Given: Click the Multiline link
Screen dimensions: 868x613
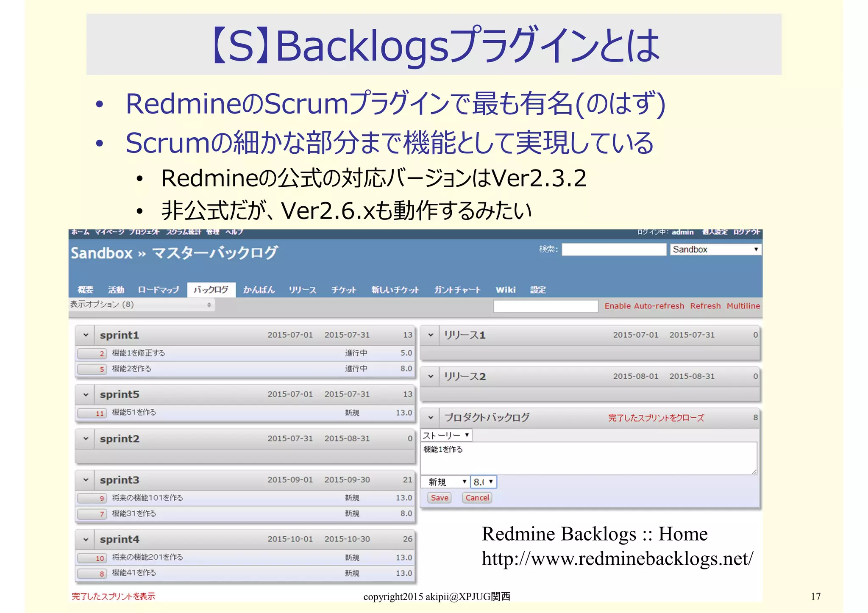Looking at the screenshot, I should (x=743, y=306).
